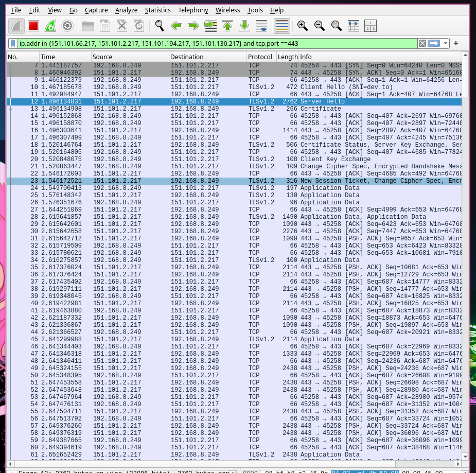This screenshot has width=476, height=473.
Task: Go forward in packet history
Action: tap(193, 26)
